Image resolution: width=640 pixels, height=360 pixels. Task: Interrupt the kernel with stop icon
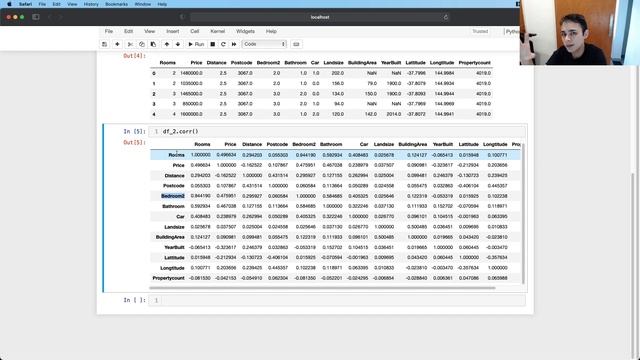(213, 44)
